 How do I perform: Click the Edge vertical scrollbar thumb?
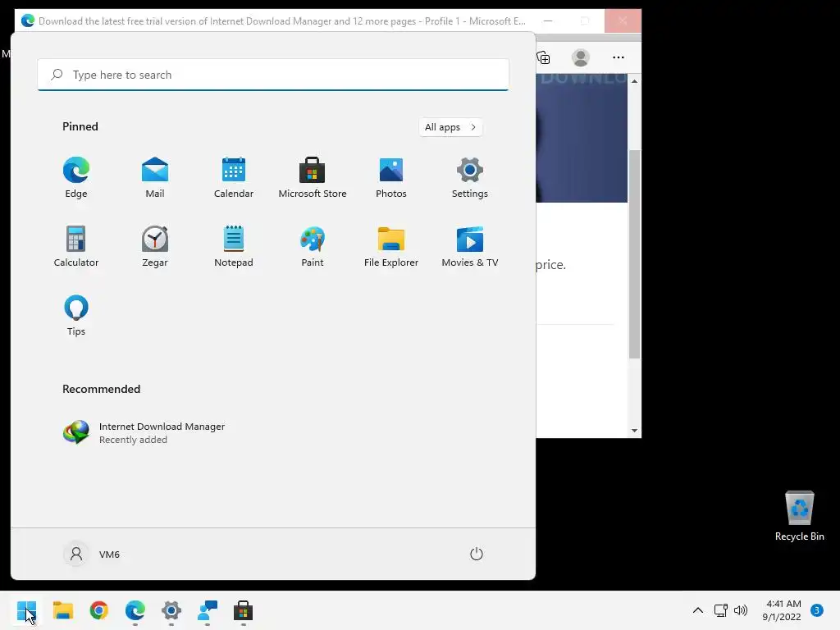pos(634,254)
